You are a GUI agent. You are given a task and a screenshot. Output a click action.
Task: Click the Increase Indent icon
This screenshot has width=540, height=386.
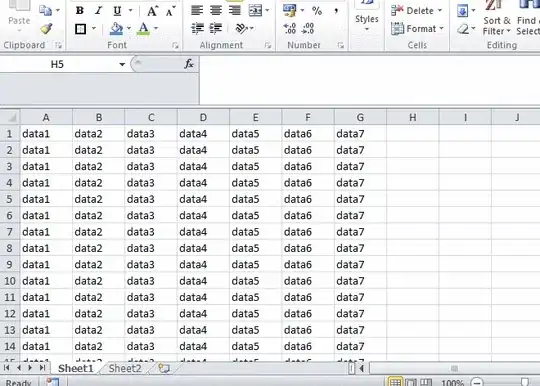216,29
